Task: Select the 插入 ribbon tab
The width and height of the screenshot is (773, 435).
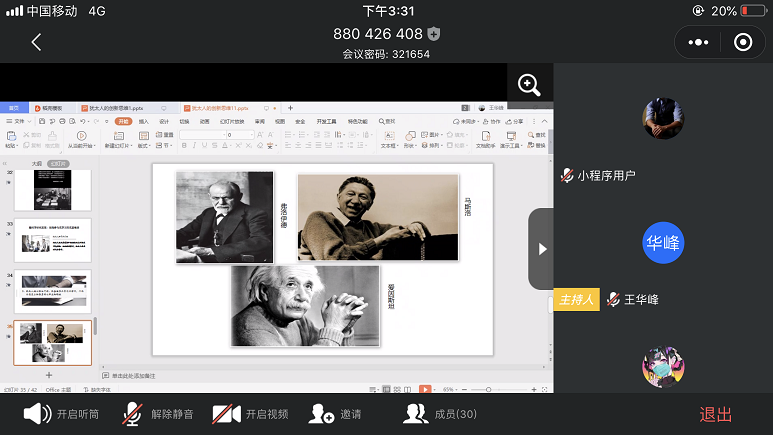Action: [143, 121]
